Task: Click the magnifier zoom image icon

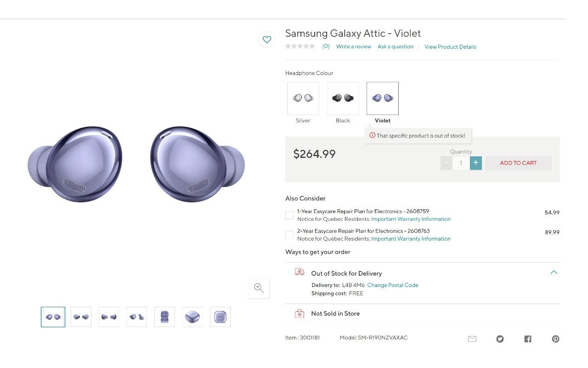Action: pos(259,288)
